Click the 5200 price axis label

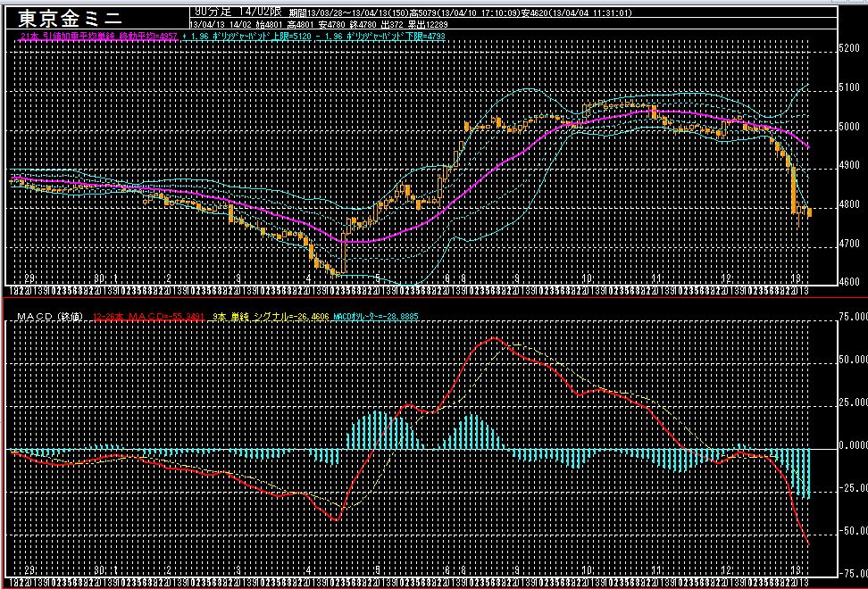[x=849, y=48]
